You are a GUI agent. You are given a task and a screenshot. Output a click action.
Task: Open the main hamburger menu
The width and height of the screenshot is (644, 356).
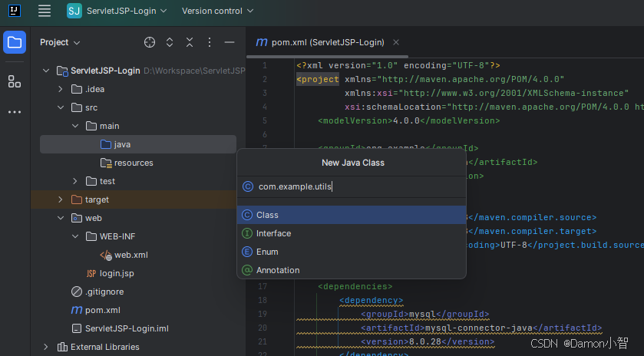[x=45, y=11]
